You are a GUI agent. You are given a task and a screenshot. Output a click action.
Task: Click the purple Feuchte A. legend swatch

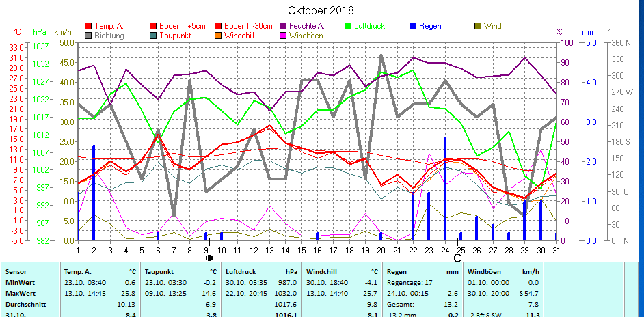(284, 26)
